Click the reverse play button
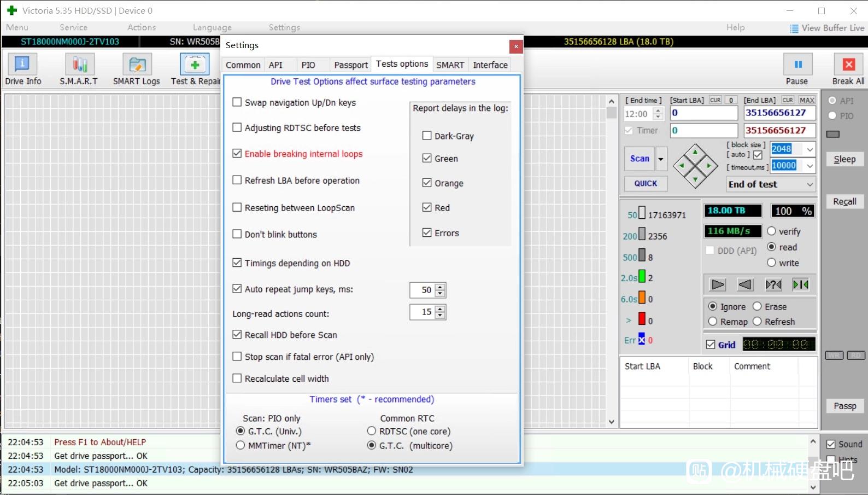 tap(745, 284)
